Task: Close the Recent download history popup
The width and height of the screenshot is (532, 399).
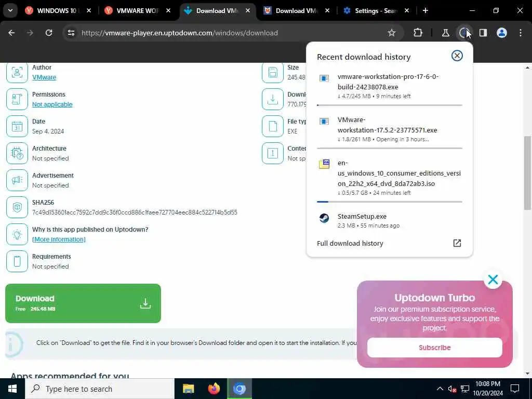Action: point(457,56)
